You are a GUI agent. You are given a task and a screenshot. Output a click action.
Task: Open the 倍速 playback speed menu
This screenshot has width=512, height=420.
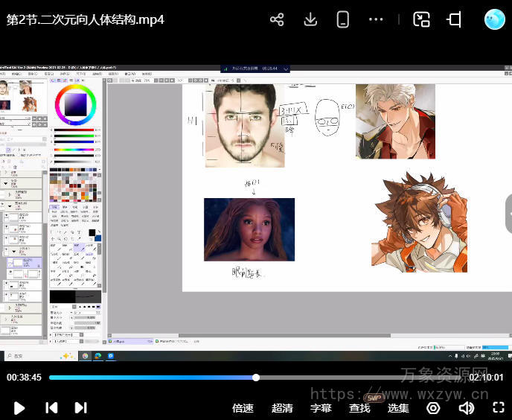coord(243,408)
